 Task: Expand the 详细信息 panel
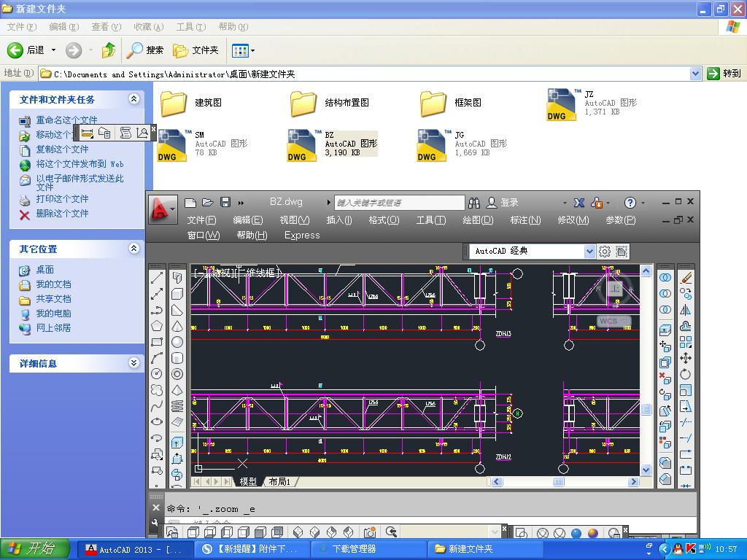tap(133, 363)
